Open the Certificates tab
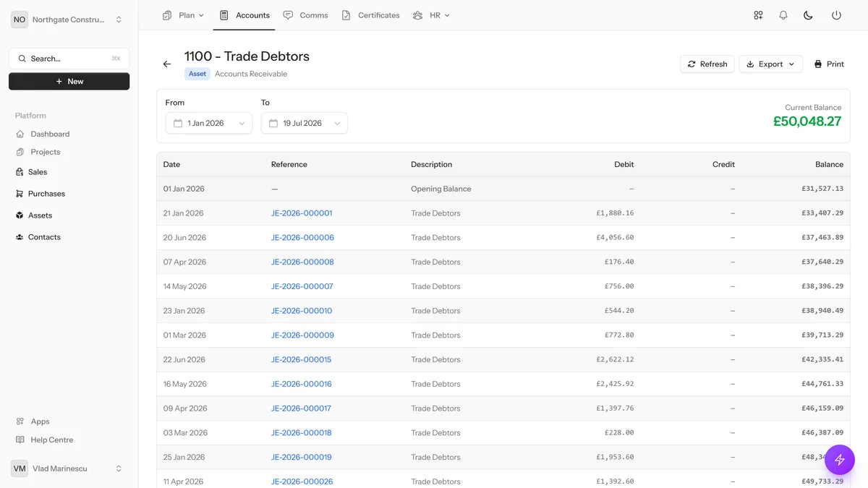This screenshot has height=488, width=868. pos(370,15)
